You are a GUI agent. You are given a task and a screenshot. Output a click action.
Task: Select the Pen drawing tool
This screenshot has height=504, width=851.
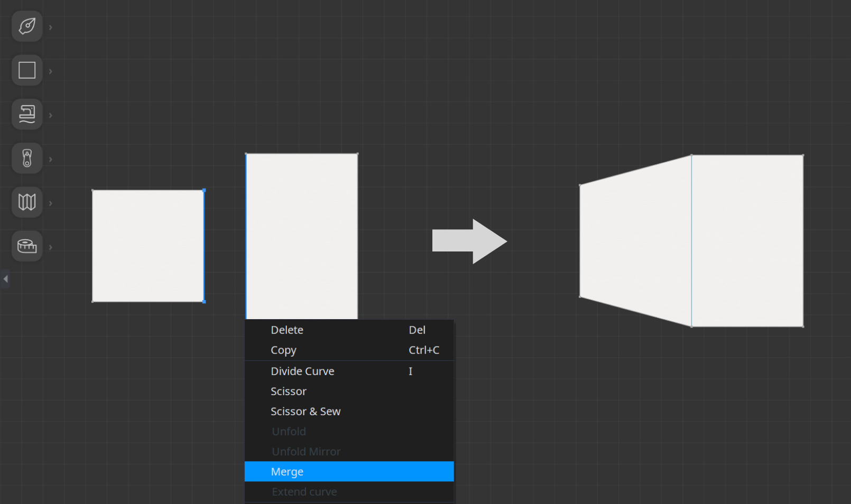click(27, 26)
